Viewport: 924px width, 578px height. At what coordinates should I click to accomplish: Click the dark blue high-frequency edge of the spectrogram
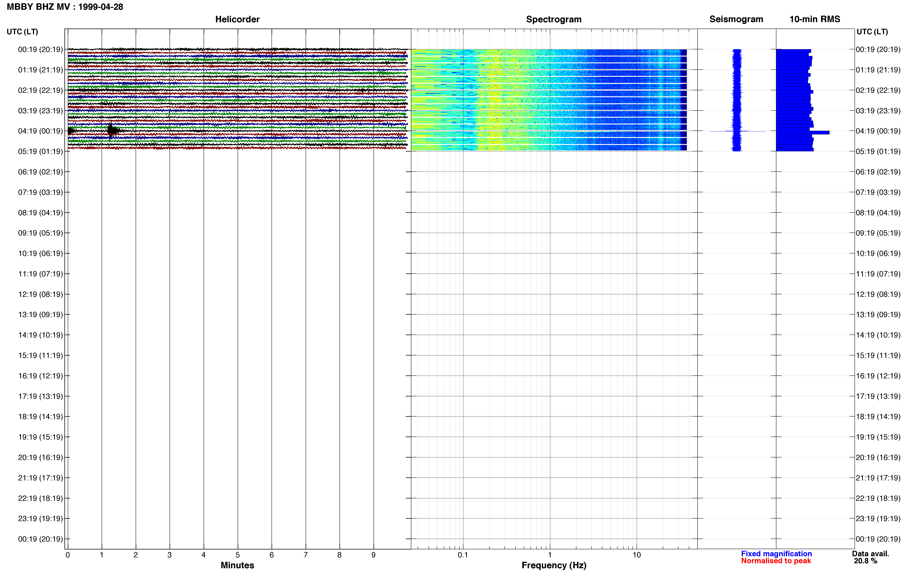[684, 100]
